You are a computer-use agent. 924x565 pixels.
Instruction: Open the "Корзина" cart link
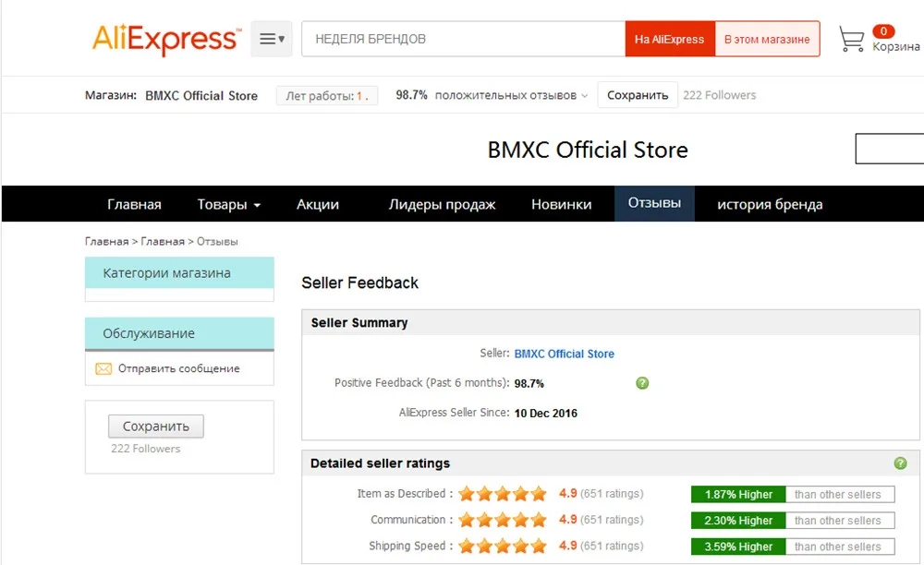[895, 46]
